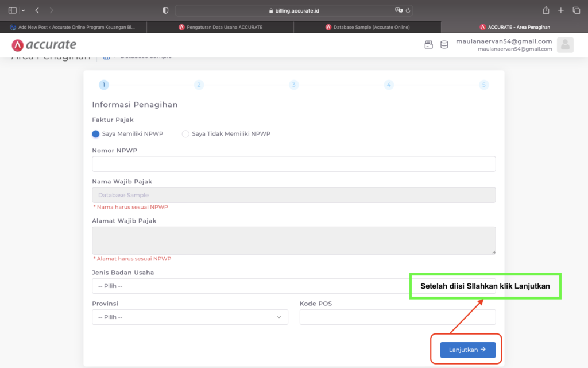Click the Lanjutkan button
The image size is (588, 368).
click(467, 350)
